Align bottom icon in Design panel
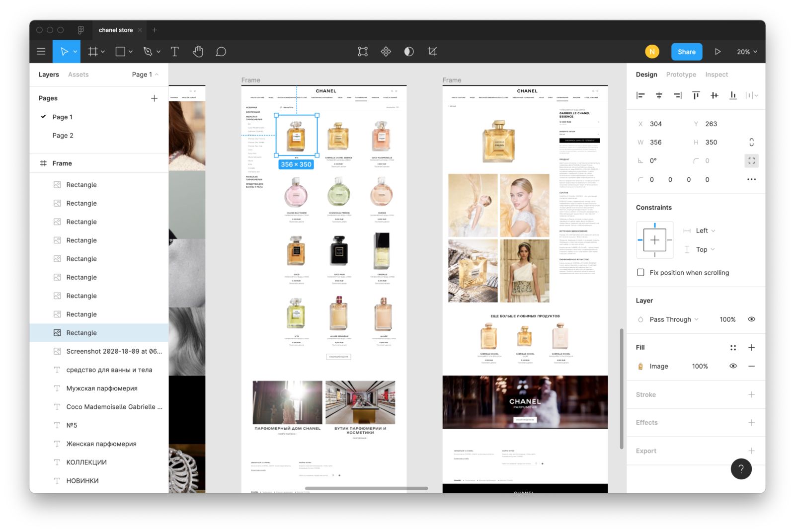Screen dimensions: 795x532 [733, 95]
